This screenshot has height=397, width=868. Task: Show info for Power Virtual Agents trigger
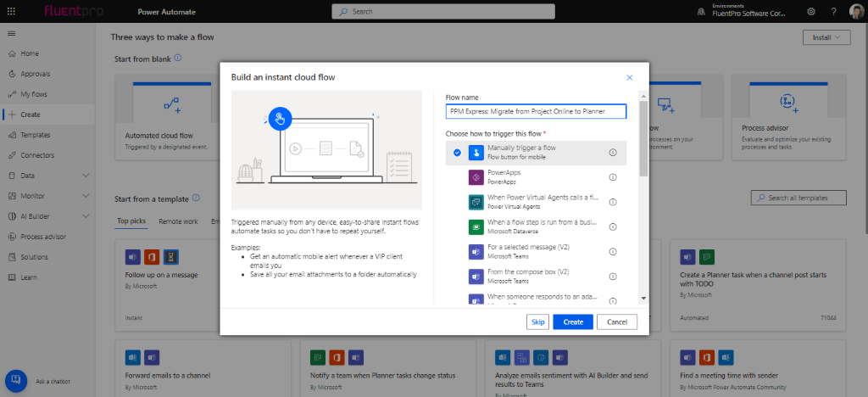(613, 202)
